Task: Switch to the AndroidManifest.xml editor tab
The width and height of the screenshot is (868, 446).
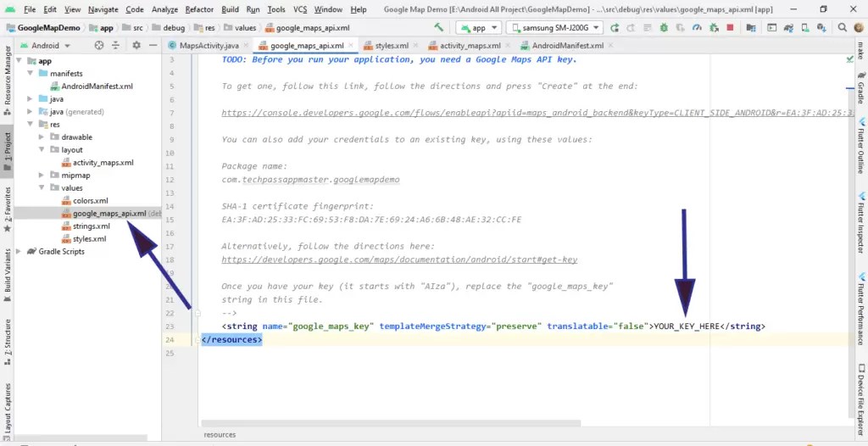Action: pos(567,46)
